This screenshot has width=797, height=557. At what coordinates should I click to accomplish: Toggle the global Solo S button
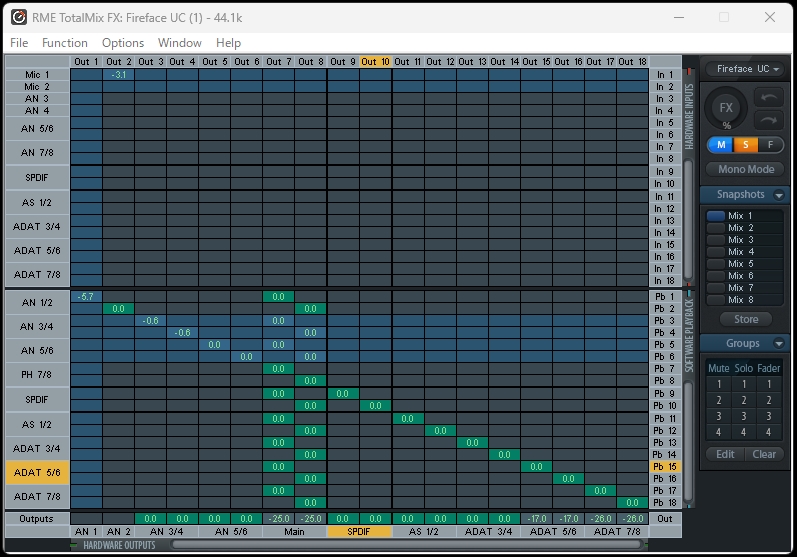point(745,145)
